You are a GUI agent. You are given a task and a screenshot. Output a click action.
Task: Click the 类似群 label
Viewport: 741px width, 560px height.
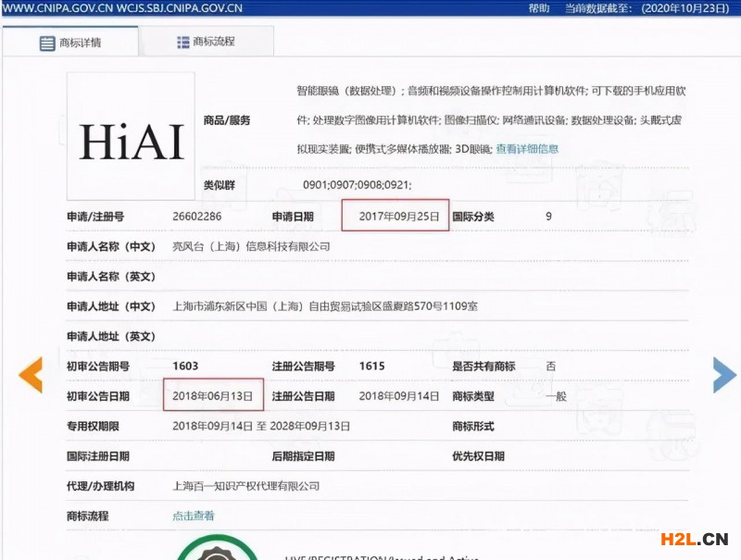(220, 185)
